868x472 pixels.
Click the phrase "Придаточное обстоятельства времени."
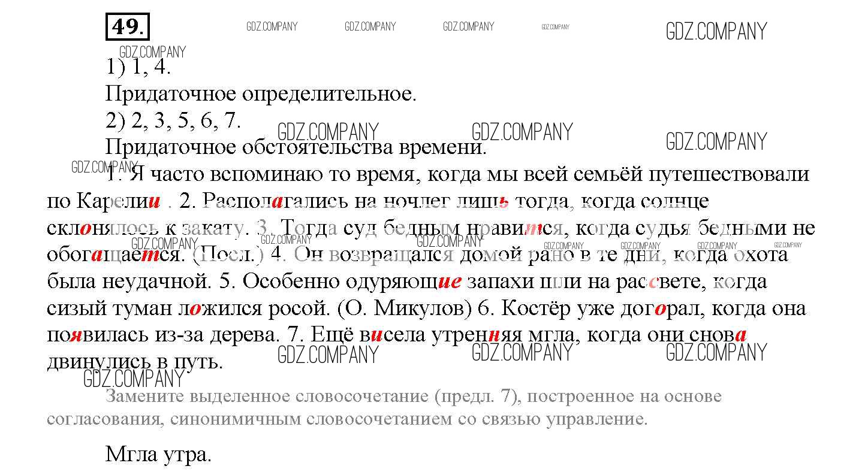point(296,147)
